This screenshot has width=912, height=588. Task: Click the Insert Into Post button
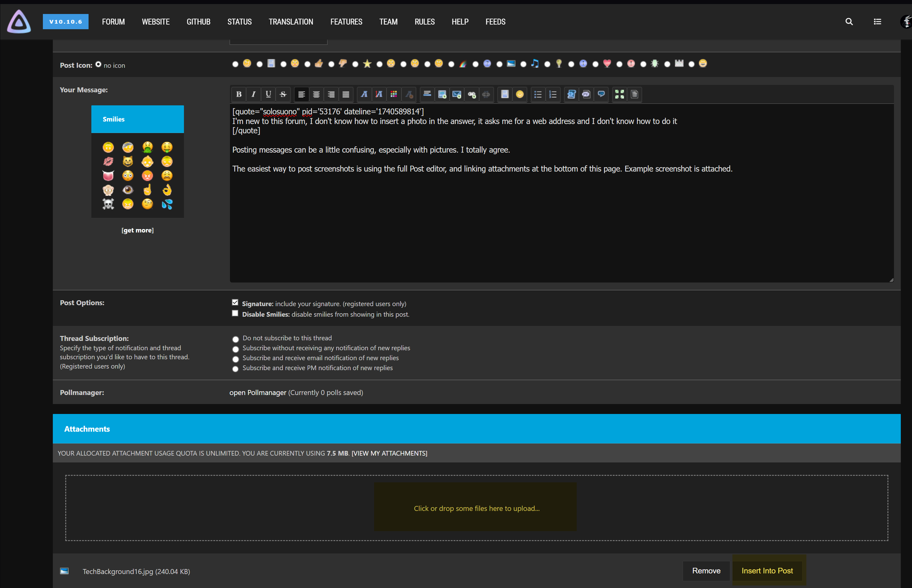click(x=767, y=570)
